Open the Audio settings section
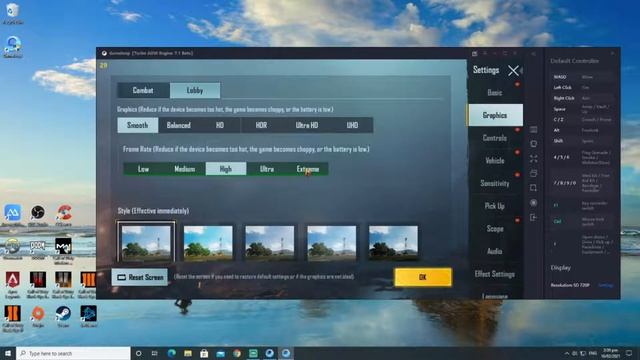 coord(495,251)
